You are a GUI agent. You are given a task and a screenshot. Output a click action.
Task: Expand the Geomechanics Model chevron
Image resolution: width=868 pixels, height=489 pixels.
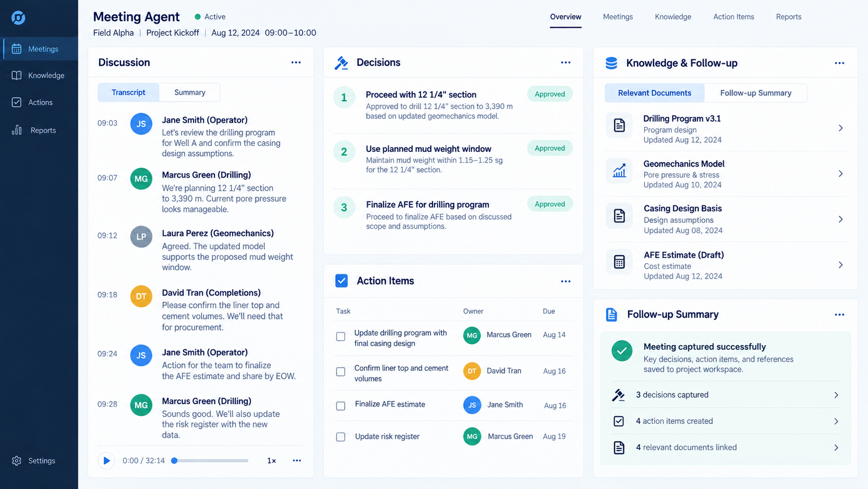pyautogui.click(x=840, y=174)
